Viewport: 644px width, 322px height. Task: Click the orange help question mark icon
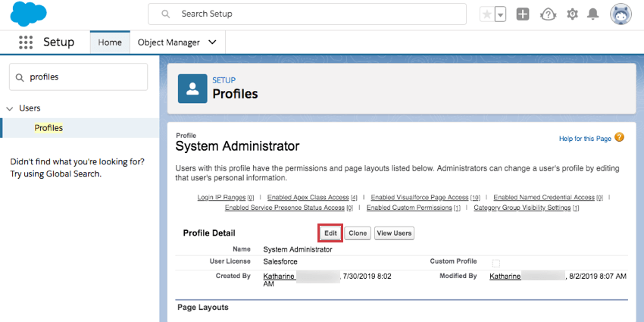click(620, 137)
